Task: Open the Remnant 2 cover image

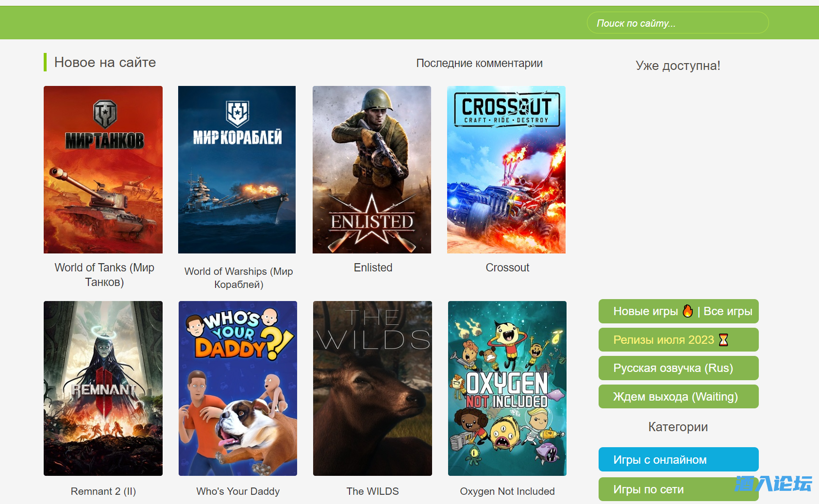Action: click(x=103, y=388)
